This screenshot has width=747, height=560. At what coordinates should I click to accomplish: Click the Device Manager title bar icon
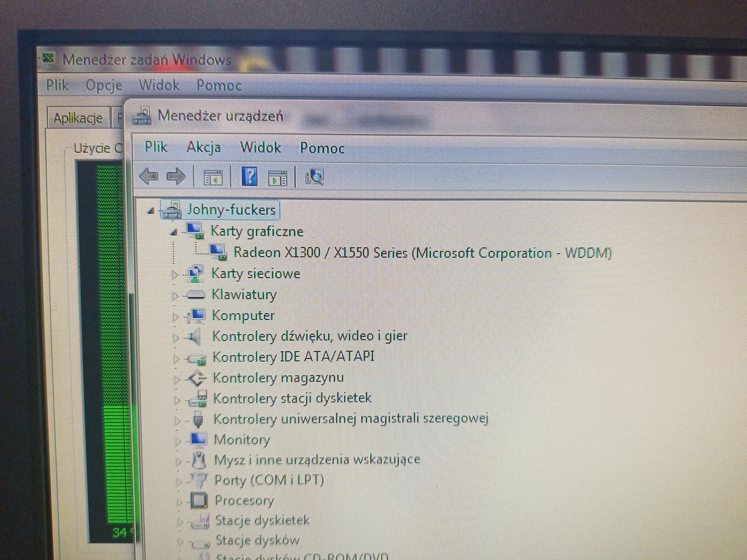click(x=142, y=116)
